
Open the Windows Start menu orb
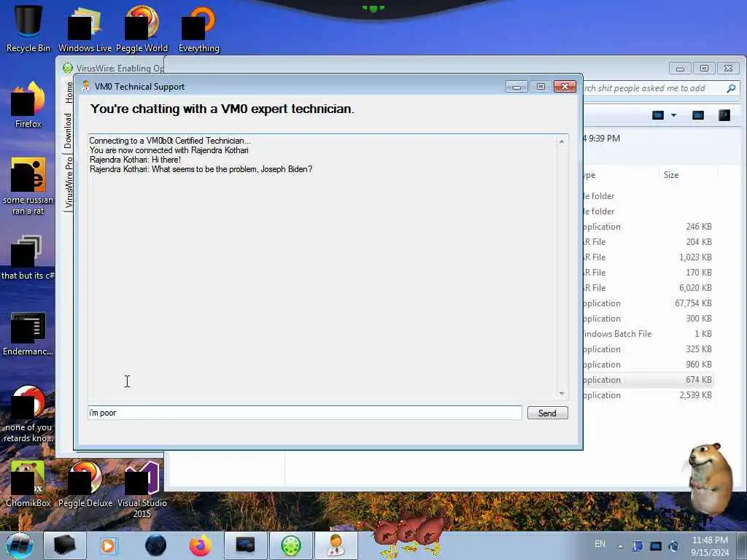(x=20, y=545)
